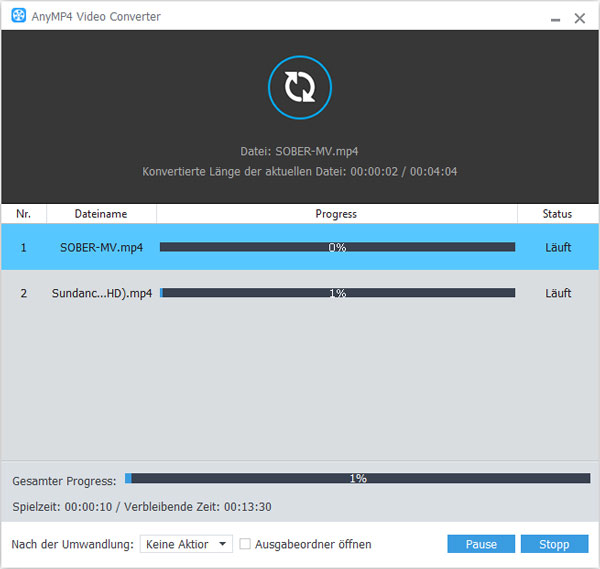The height and width of the screenshot is (569, 600).
Task: Click the Läuft status of SOBER-MV.mp4
Action: pyautogui.click(x=558, y=247)
